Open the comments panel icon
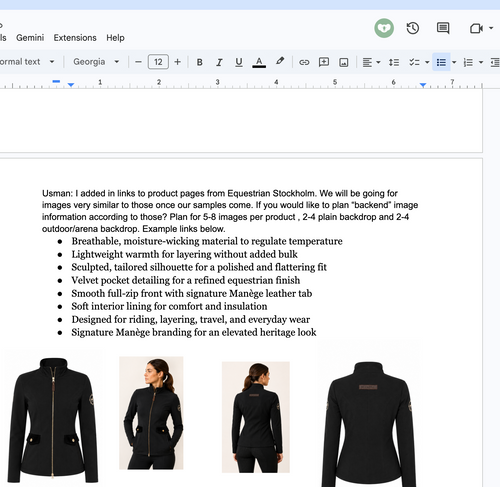This screenshot has height=487, width=500. (443, 28)
